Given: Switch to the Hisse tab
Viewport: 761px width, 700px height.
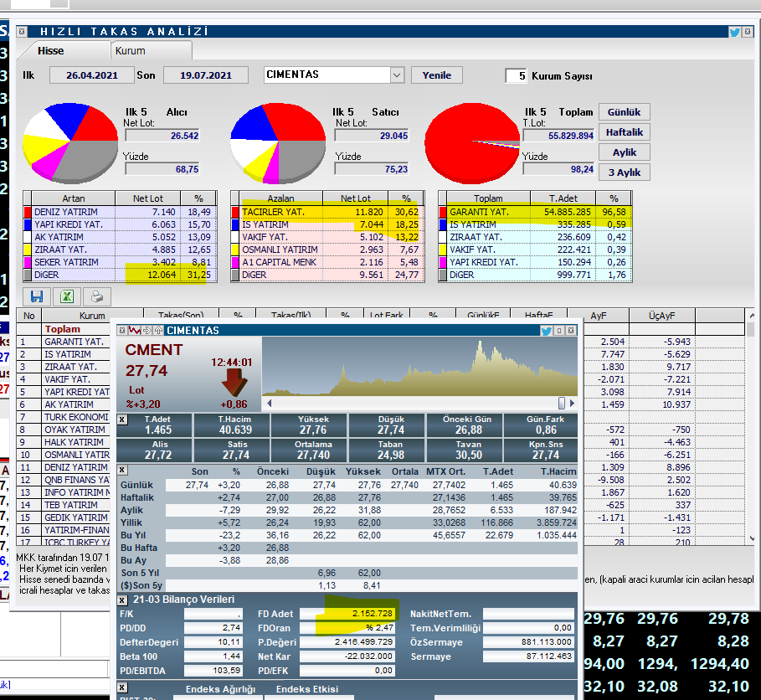Looking at the screenshot, I should click(x=51, y=51).
